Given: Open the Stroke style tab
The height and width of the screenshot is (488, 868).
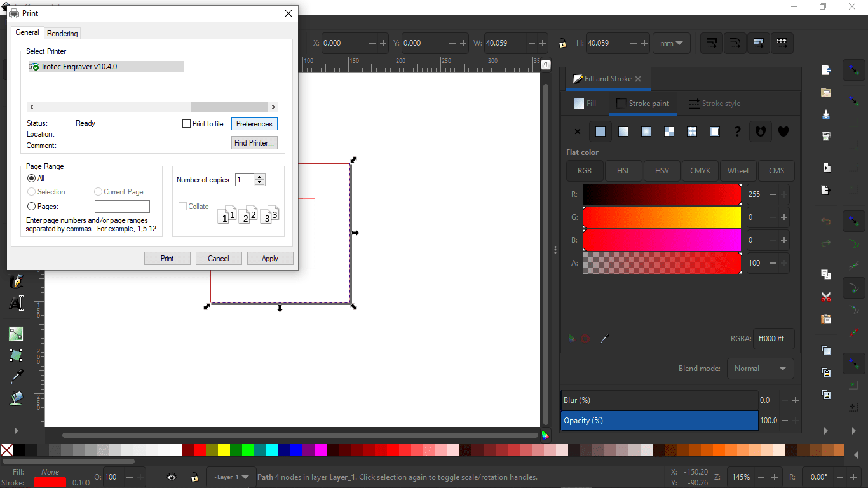Looking at the screenshot, I should [x=714, y=104].
